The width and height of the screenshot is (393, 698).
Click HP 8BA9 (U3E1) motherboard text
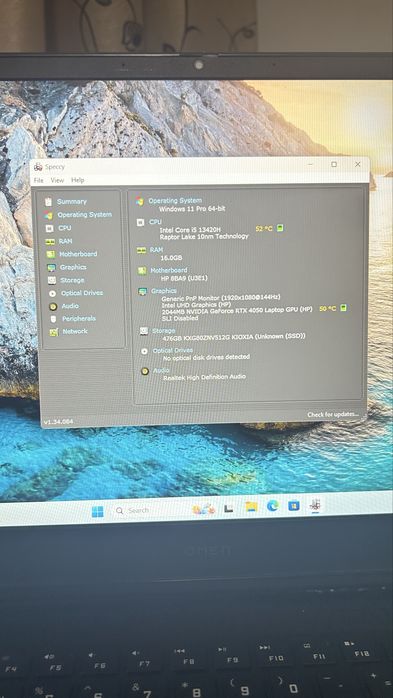click(x=184, y=278)
